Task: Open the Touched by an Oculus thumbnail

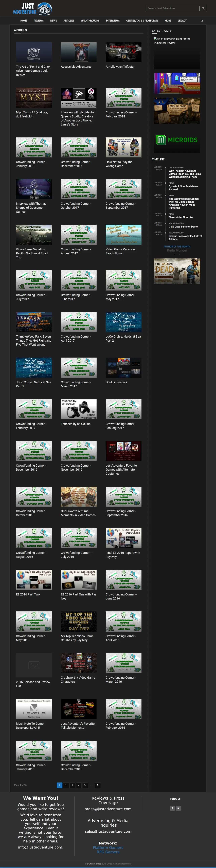Action: click(79, 409)
